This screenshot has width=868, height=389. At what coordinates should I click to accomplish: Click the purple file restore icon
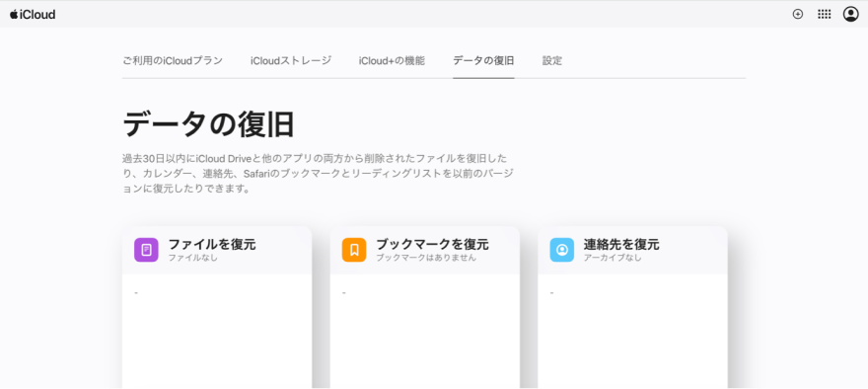point(146,250)
